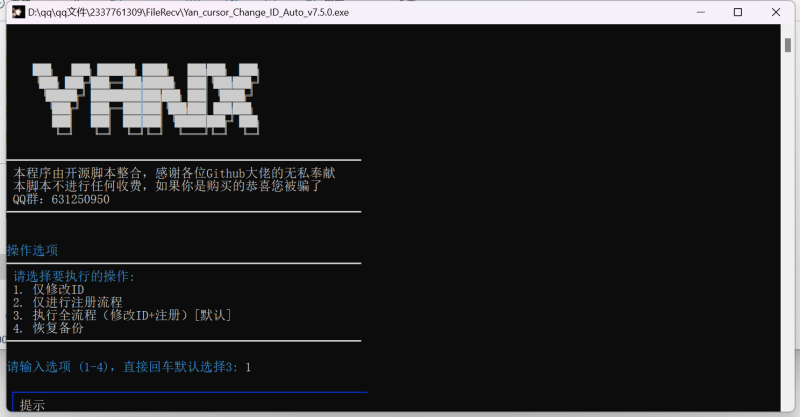The height and width of the screenshot is (417, 800).
Task: Click option 1 仅修改ID
Action: click(49, 290)
